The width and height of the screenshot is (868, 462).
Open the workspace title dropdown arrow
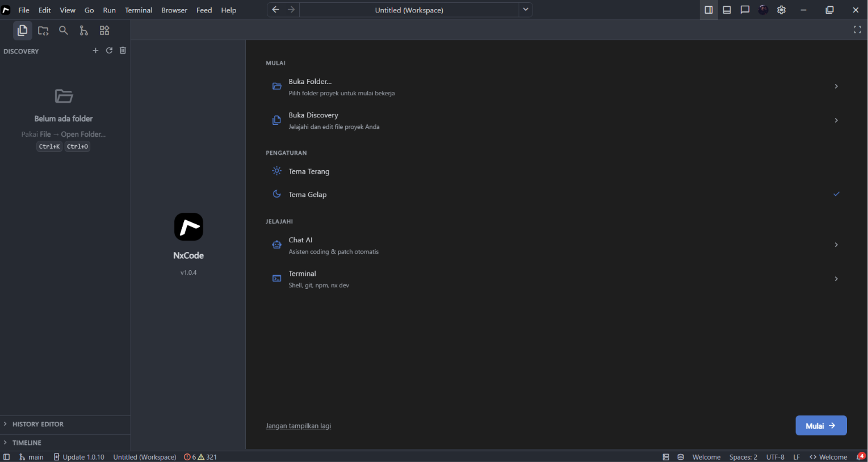click(x=526, y=10)
